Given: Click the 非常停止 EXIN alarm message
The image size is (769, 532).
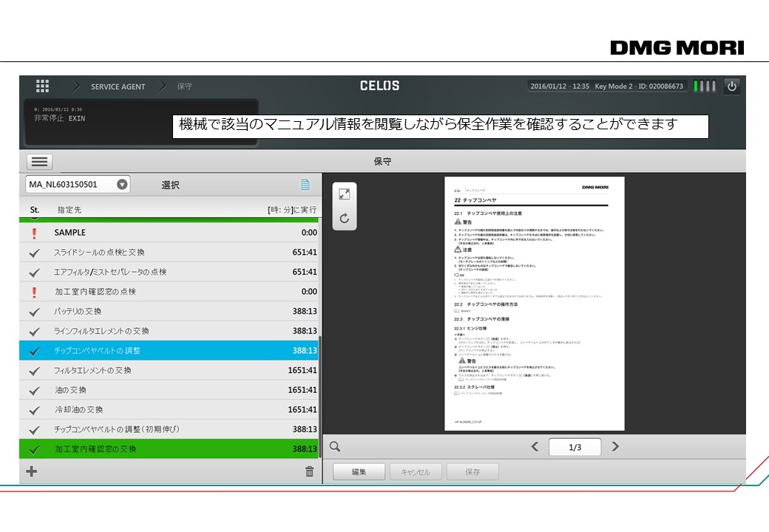Looking at the screenshot, I should click(x=59, y=118).
